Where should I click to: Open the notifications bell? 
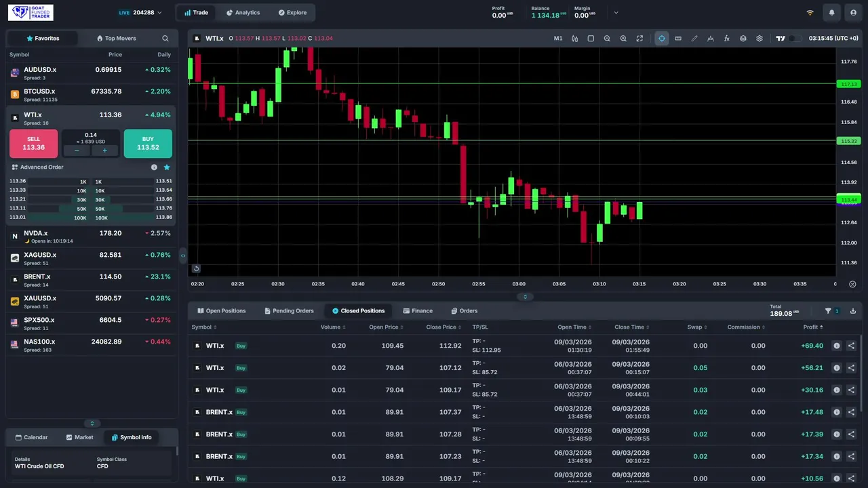pyautogui.click(x=832, y=12)
